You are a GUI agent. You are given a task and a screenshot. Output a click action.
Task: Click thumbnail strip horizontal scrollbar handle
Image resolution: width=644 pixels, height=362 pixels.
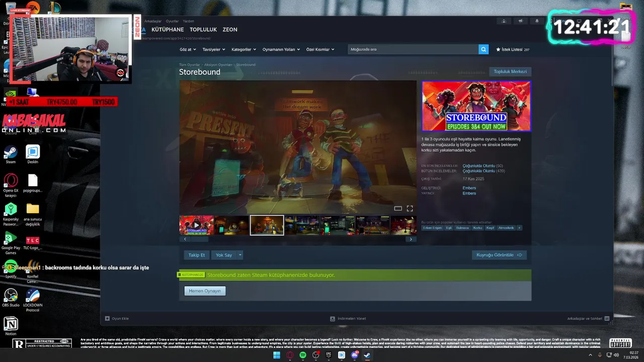pyautogui.click(x=200, y=239)
